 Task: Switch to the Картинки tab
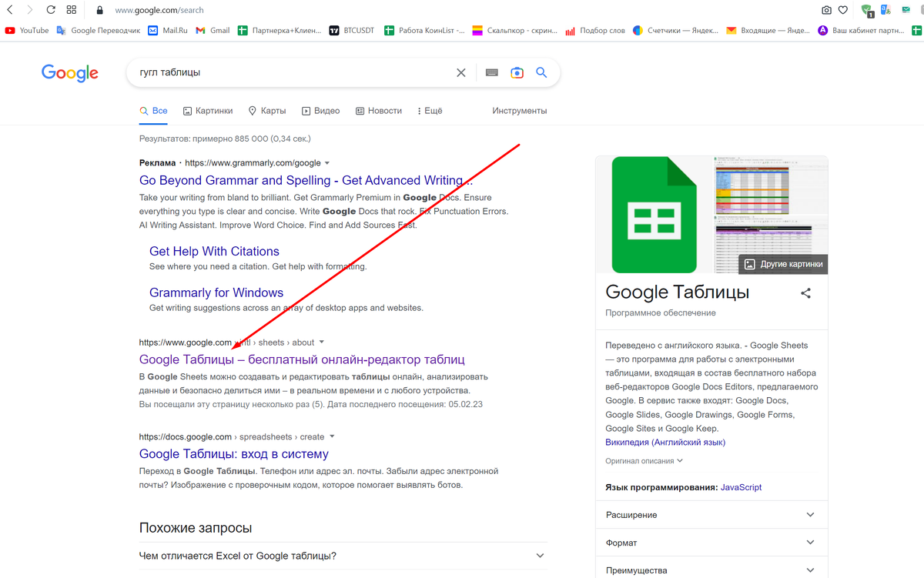pyautogui.click(x=208, y=111)
